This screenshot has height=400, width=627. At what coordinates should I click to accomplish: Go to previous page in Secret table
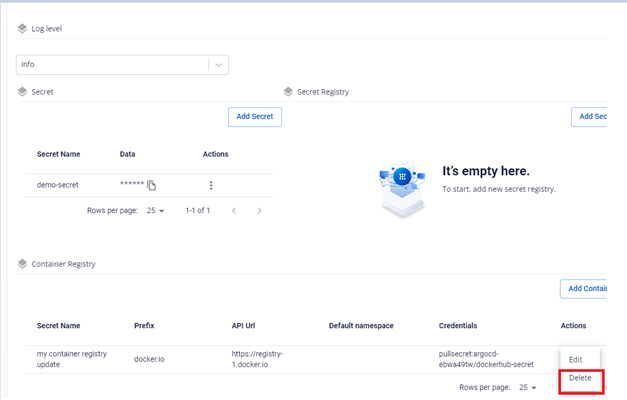point(234,211)
